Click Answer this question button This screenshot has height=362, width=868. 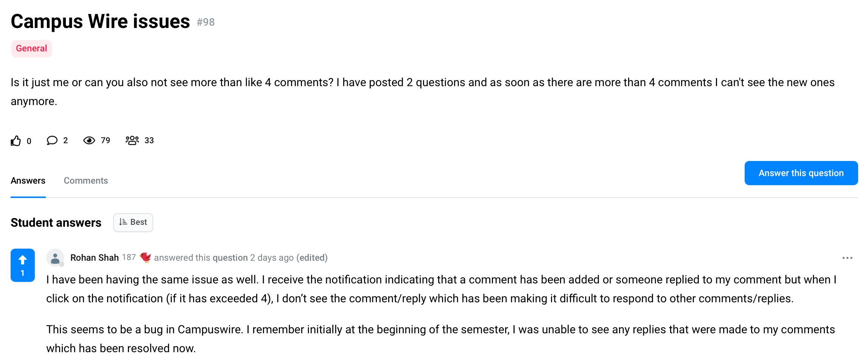pos(801,173)
